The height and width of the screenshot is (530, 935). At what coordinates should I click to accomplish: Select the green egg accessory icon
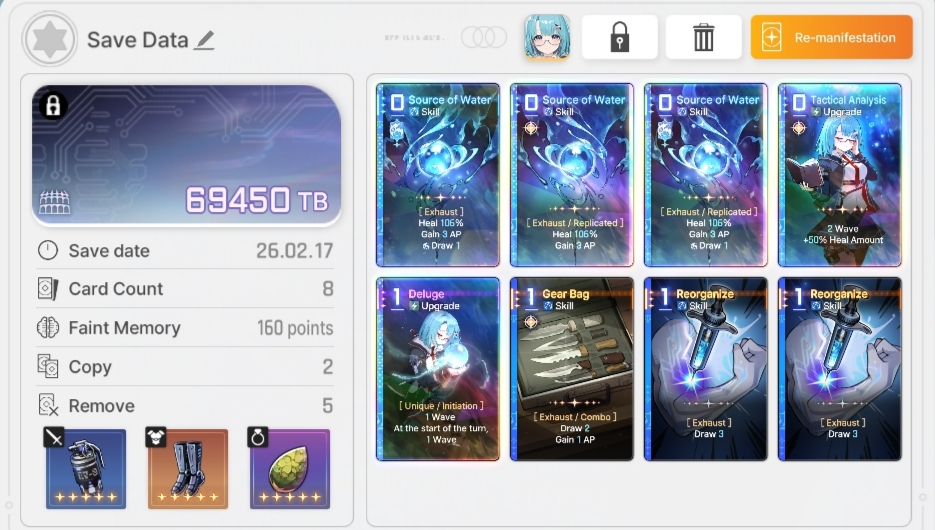(x=290, y=469)
